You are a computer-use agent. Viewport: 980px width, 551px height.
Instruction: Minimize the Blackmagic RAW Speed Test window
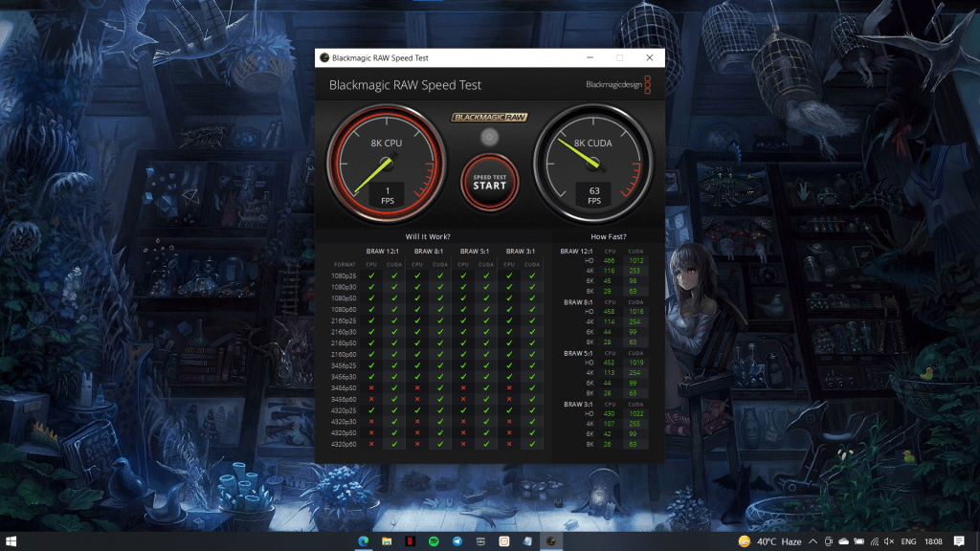point(590,57)
